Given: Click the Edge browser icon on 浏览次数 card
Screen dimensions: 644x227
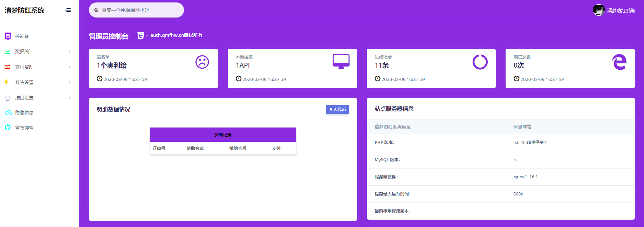Looking at the screenshot, I should pyautogui.click(x=619, y=62).
